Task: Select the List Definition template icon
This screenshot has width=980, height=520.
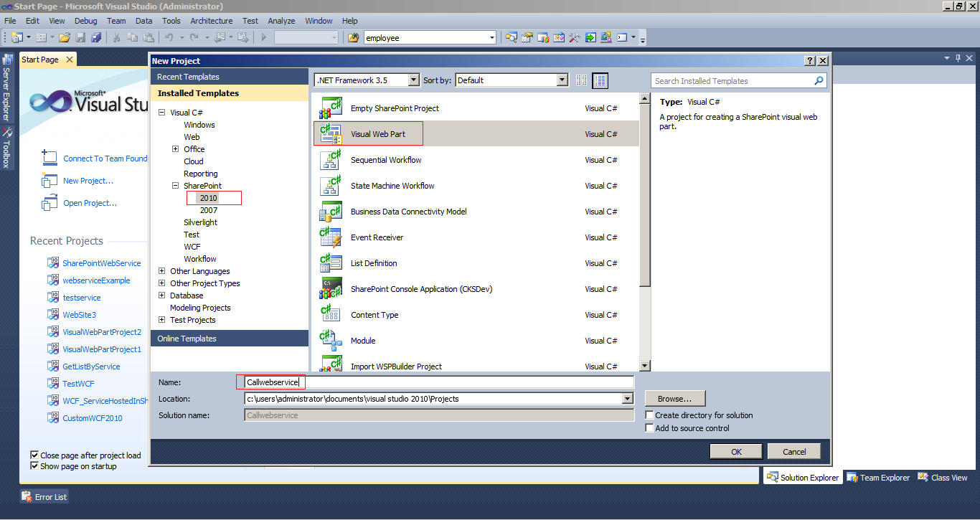Action: pyautogui.click(x=331, y=263)
